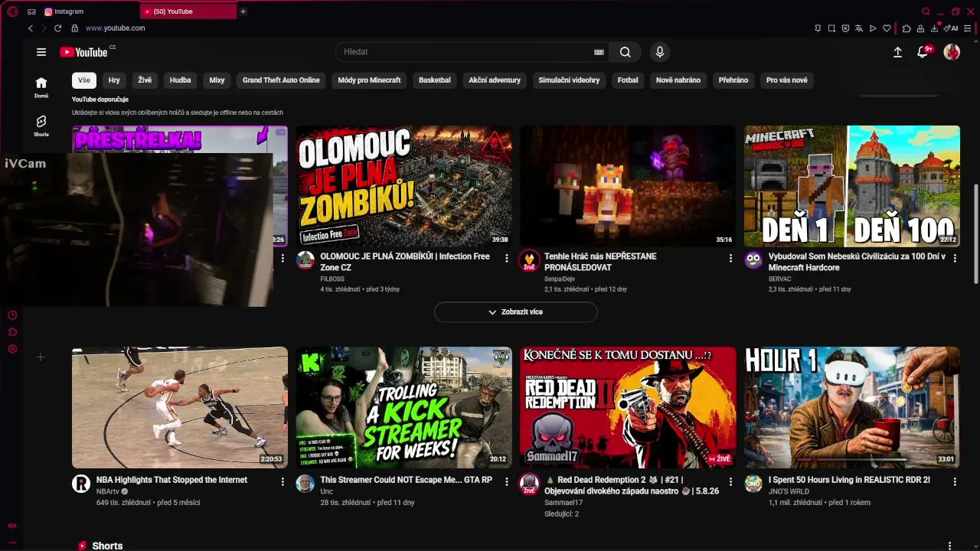980x551 pixels.
Task: Switch to the Instagram tab
Action: 90,11
